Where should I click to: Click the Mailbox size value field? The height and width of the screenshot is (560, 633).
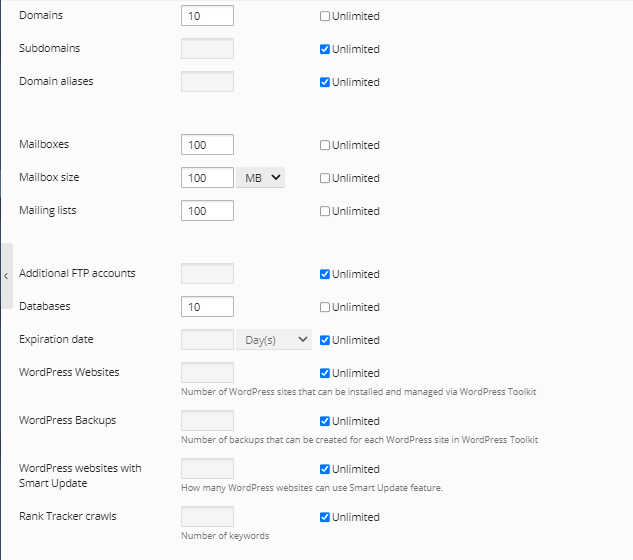pyautogui.click(x=207, y=178)
